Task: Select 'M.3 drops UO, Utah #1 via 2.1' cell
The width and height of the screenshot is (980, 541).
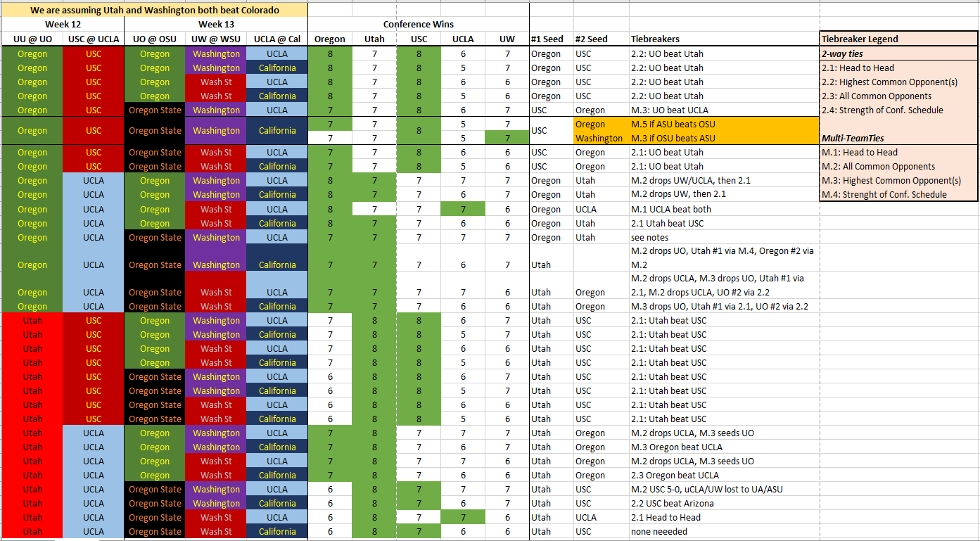Action: coord(725,306)
